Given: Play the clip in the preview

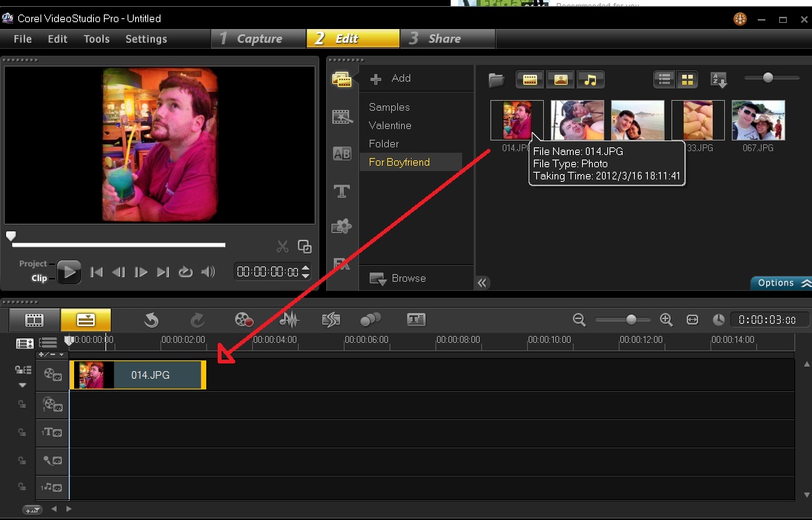Looking at the screenshot, I should [69, 272].
